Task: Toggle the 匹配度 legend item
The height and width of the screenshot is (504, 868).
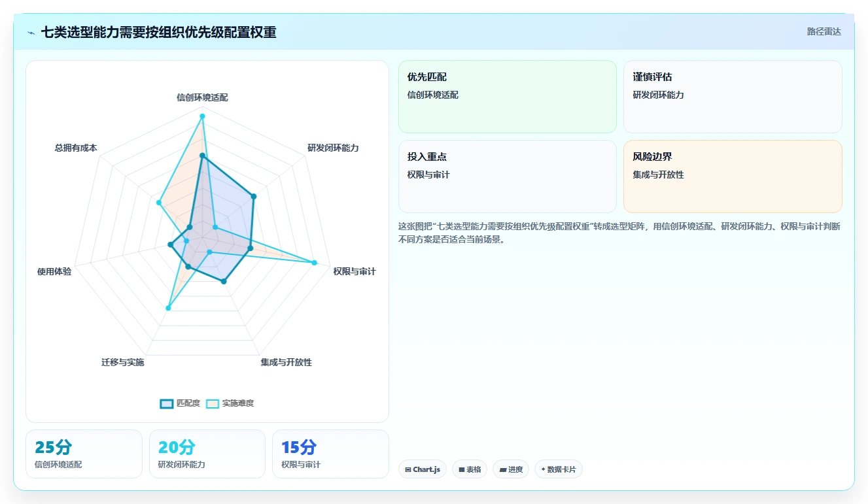Action: coord(180,403)
